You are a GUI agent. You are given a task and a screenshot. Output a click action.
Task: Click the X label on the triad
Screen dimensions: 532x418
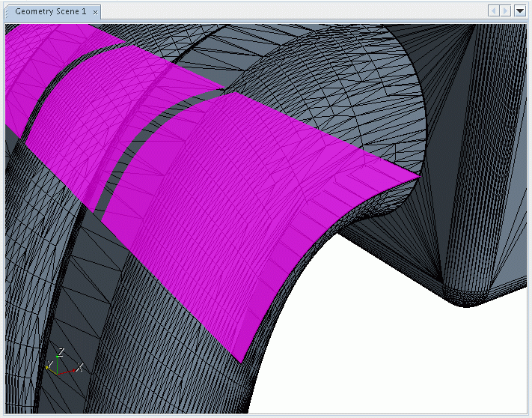click(79, 368)
